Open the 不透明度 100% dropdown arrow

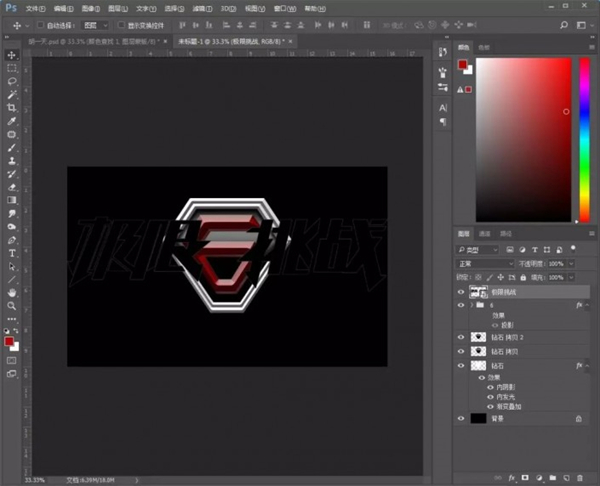(x=571, y=264)
